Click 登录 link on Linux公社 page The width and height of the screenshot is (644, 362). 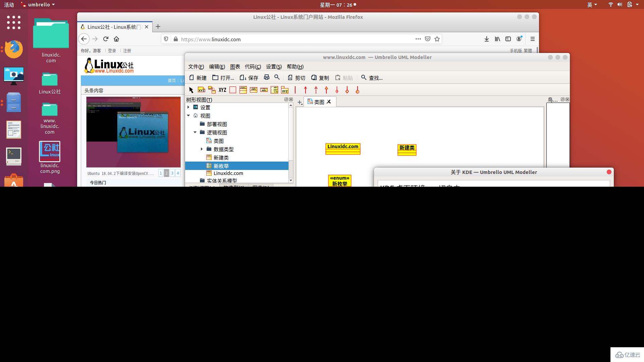point(112,51)
